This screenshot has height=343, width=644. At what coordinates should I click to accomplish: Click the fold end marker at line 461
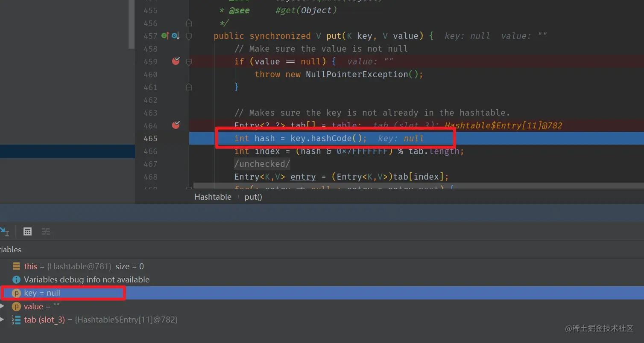pos(189,87)
